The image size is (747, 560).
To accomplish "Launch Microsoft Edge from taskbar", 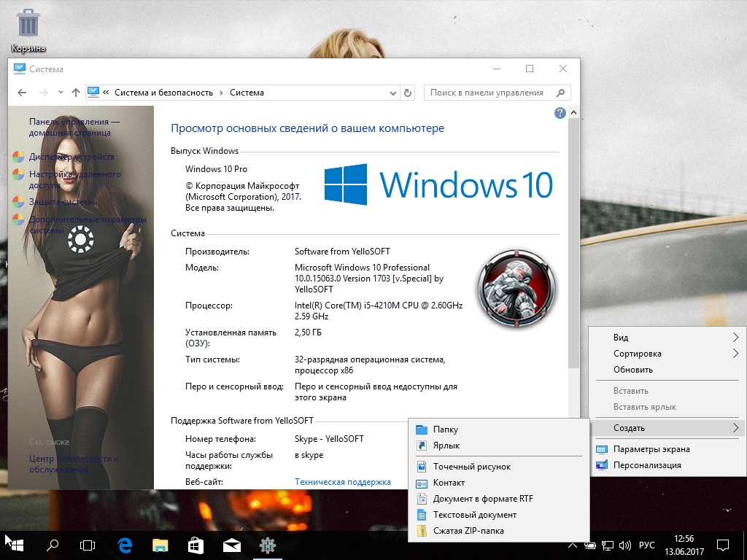I will coord(125,545).
